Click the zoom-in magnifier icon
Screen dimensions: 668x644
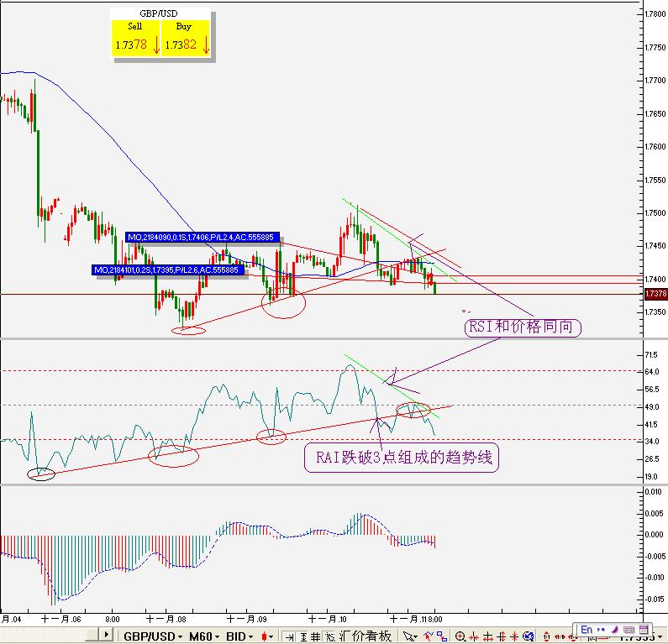(x=460, y=636)
